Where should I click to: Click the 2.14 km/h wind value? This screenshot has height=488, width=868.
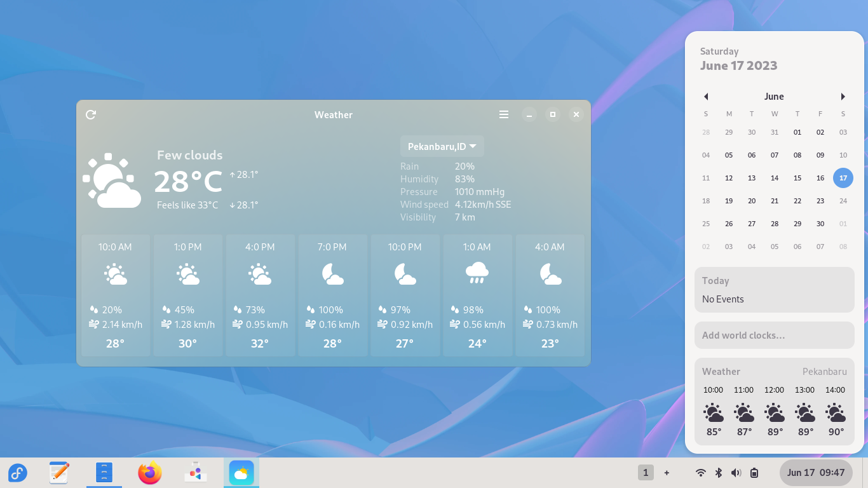[123, 325]
